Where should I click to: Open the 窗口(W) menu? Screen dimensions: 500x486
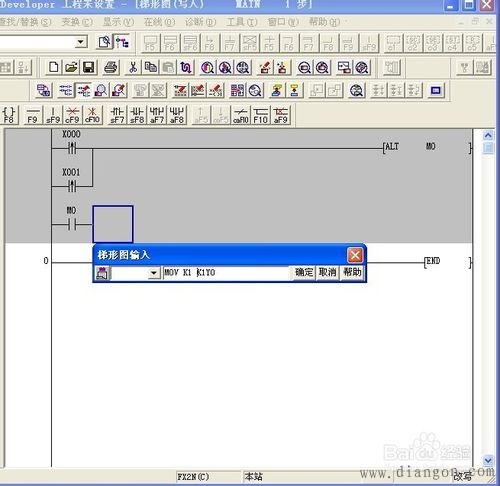click(x=283, y=22)
